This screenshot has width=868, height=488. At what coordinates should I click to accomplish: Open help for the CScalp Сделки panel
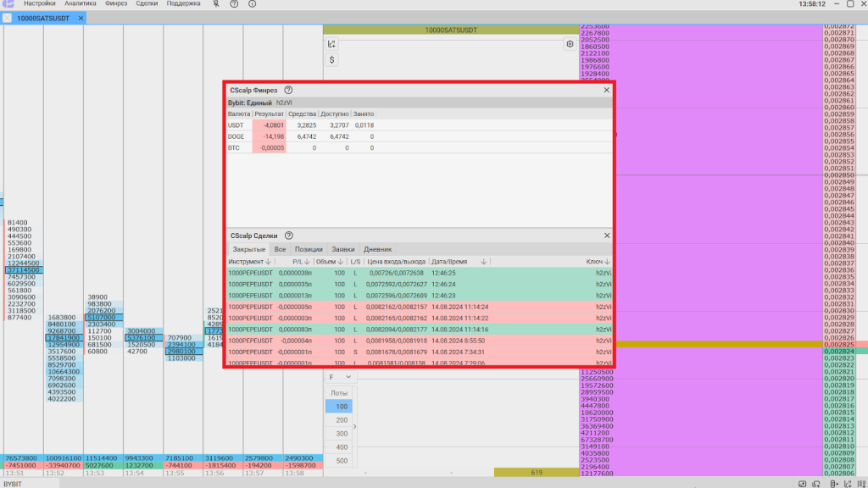coord(289,236)
